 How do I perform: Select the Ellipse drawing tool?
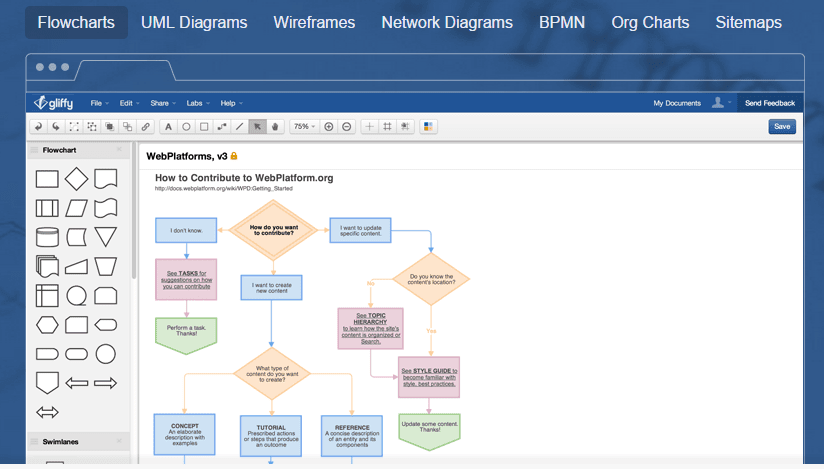[x=186, y=127]
